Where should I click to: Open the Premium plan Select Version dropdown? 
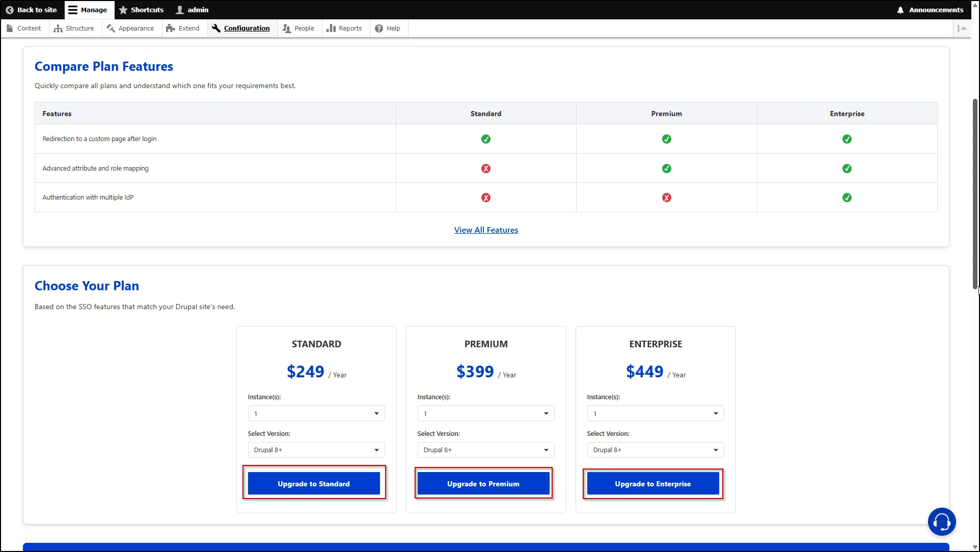point(485,450)
